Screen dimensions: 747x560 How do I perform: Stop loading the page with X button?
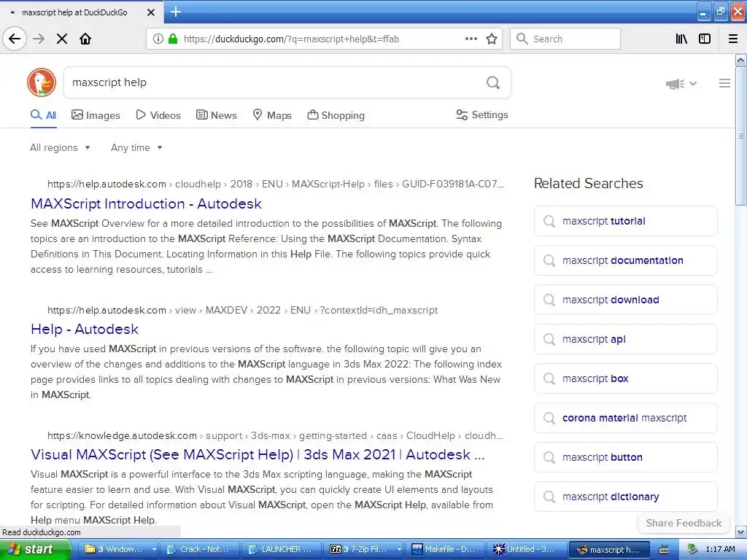[62, 39]
